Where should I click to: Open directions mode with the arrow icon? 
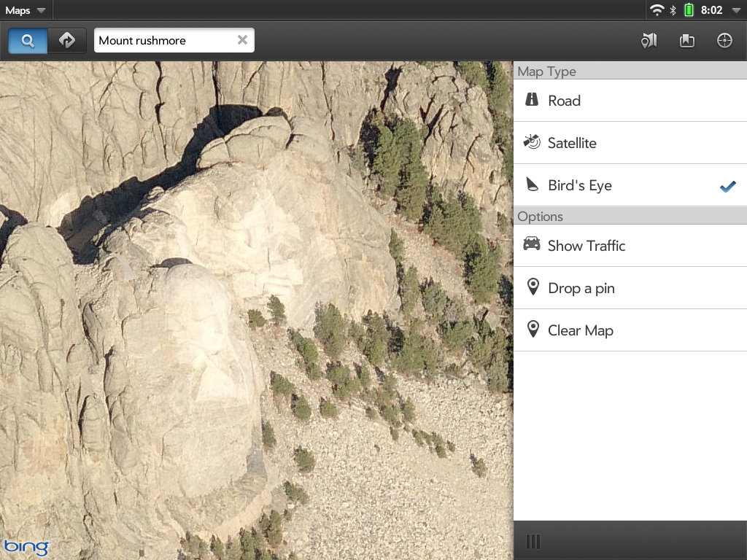click(67, 41)
